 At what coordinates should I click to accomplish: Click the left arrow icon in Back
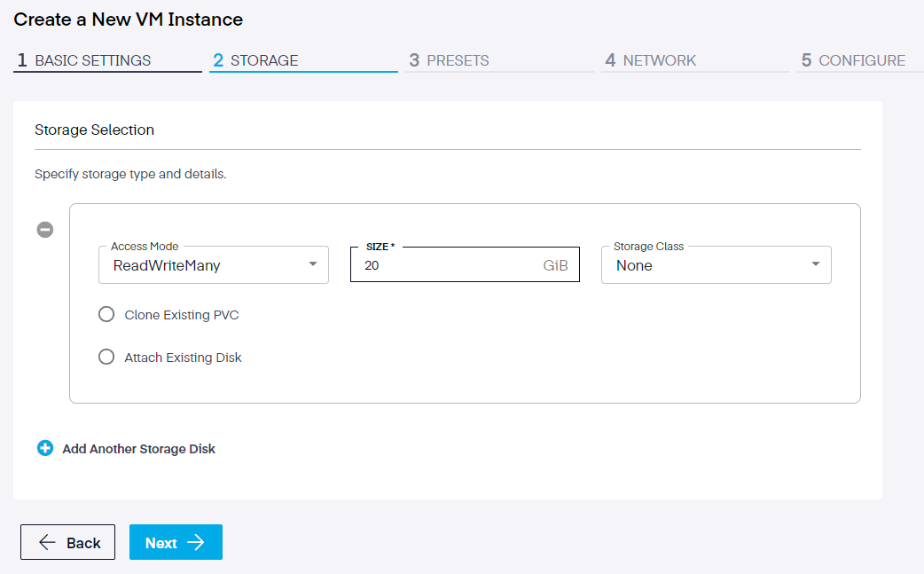coord(47,543)
